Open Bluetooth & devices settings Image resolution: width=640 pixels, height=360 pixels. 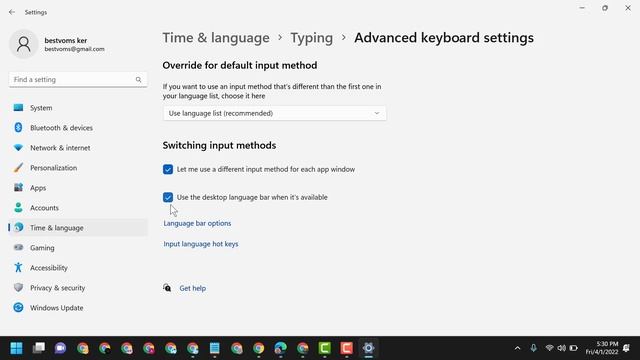tap(78, 128)
